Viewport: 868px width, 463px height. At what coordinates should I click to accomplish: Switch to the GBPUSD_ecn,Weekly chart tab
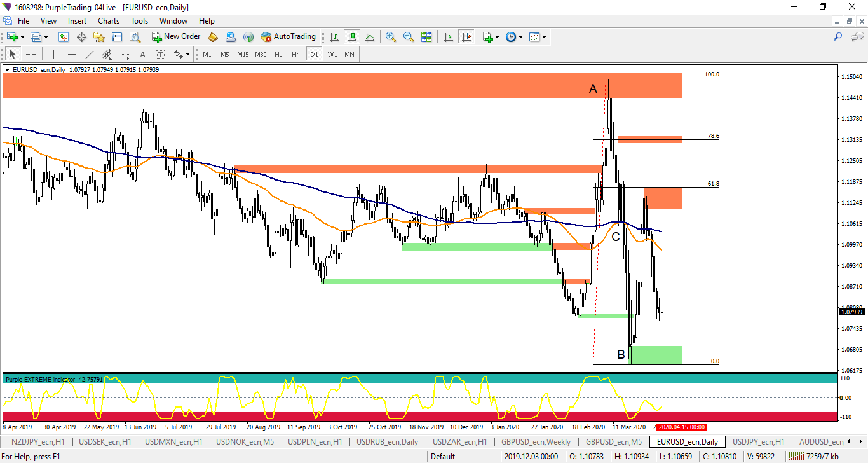(x=536, y=441)
